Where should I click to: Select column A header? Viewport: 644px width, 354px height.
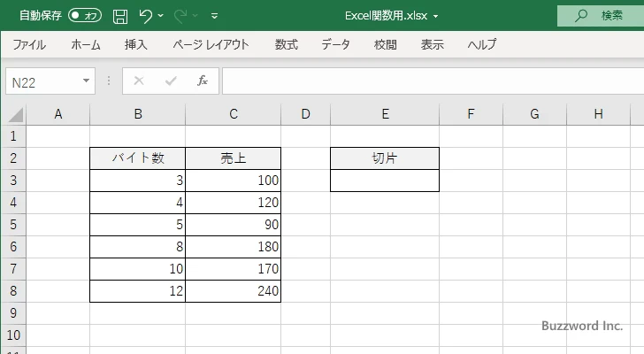tap(57, 114)
